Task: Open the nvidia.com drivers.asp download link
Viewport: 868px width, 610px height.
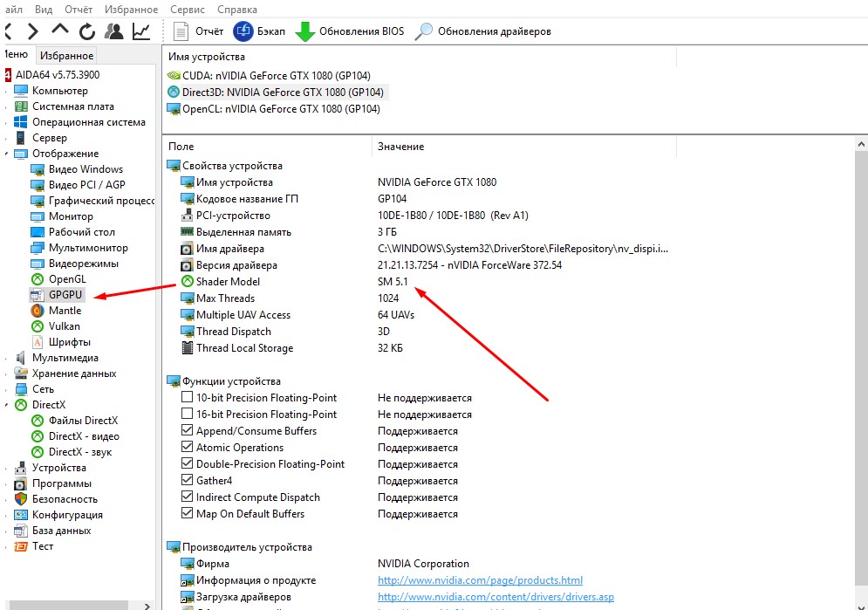Action: tap(496, 597)
